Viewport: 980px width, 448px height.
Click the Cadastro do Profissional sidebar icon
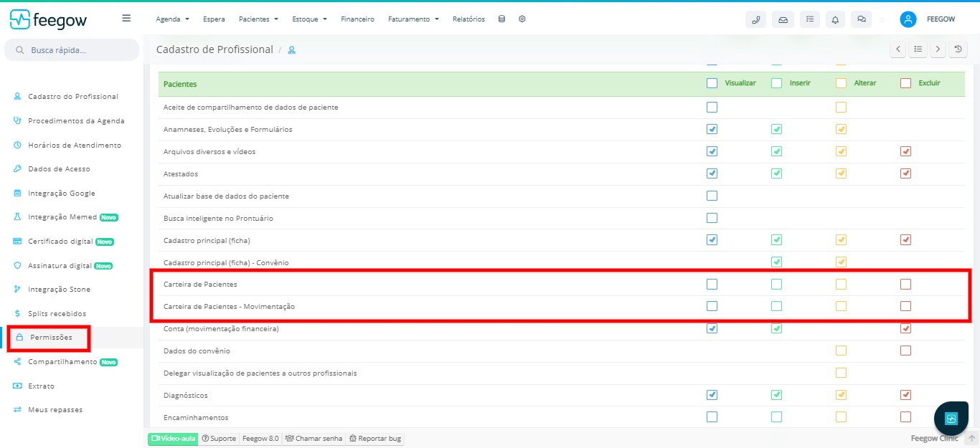point(18,96)
